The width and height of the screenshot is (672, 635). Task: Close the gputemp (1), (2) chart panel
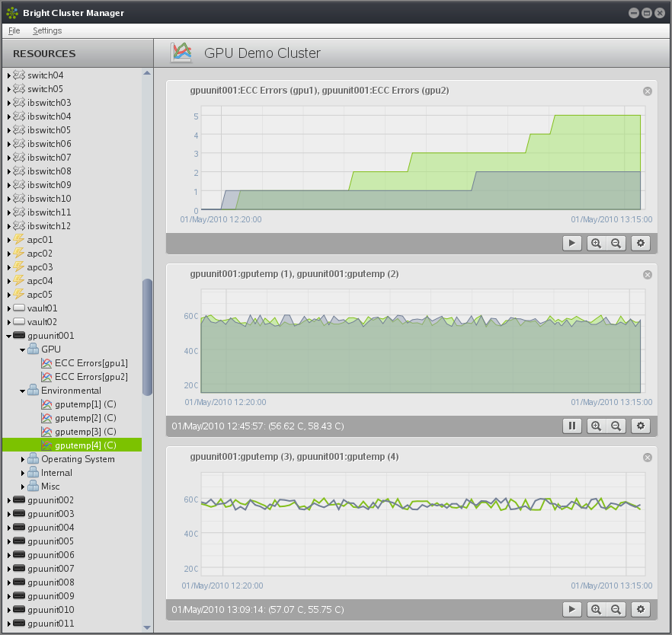pos(648,275)
